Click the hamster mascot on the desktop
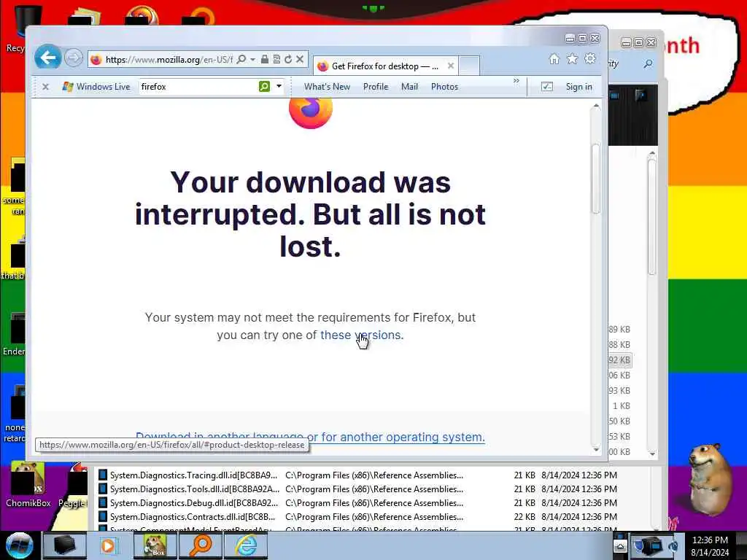Screen dimensions: 747x560 click(x=709, y=480)
